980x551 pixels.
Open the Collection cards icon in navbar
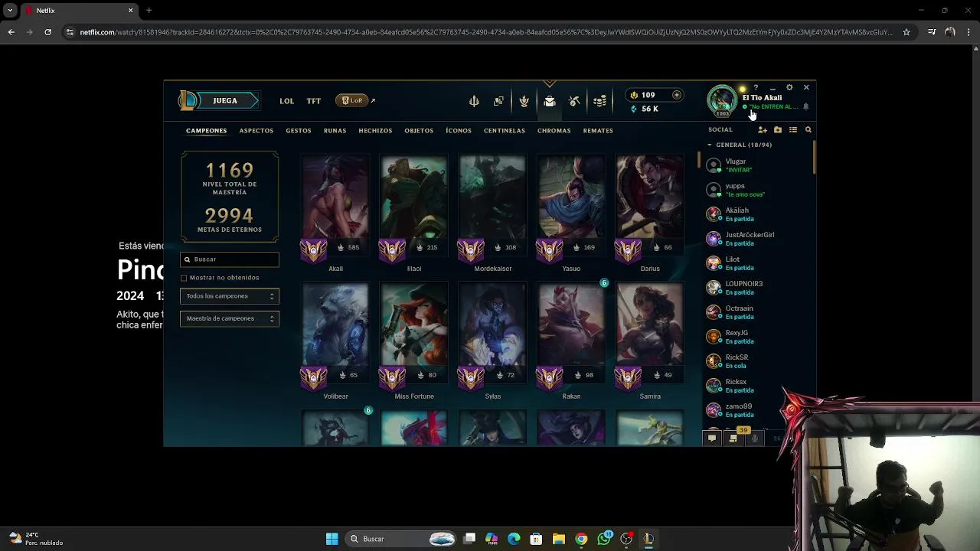(498, 101)
